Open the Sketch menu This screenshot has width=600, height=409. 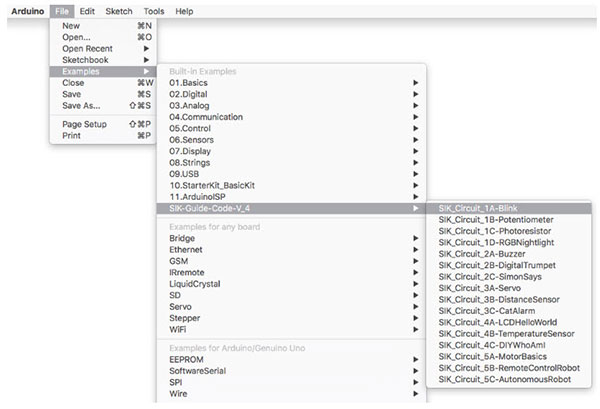pyautogui.click(x=119, y=11)
